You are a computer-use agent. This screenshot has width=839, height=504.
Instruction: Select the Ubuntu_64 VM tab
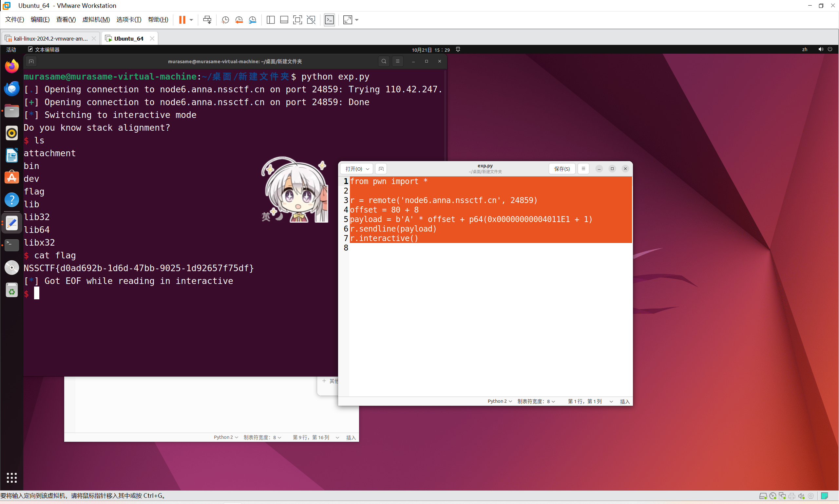point(129,38)
